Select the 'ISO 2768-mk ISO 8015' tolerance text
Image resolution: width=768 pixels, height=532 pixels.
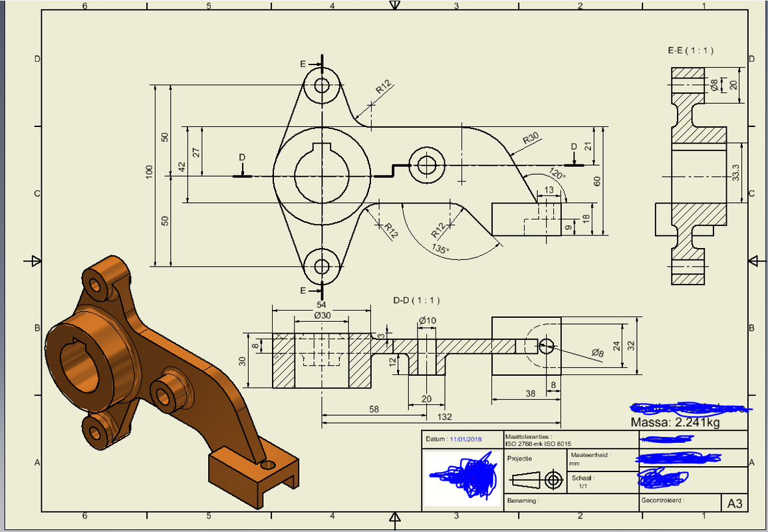click(538, 444)
